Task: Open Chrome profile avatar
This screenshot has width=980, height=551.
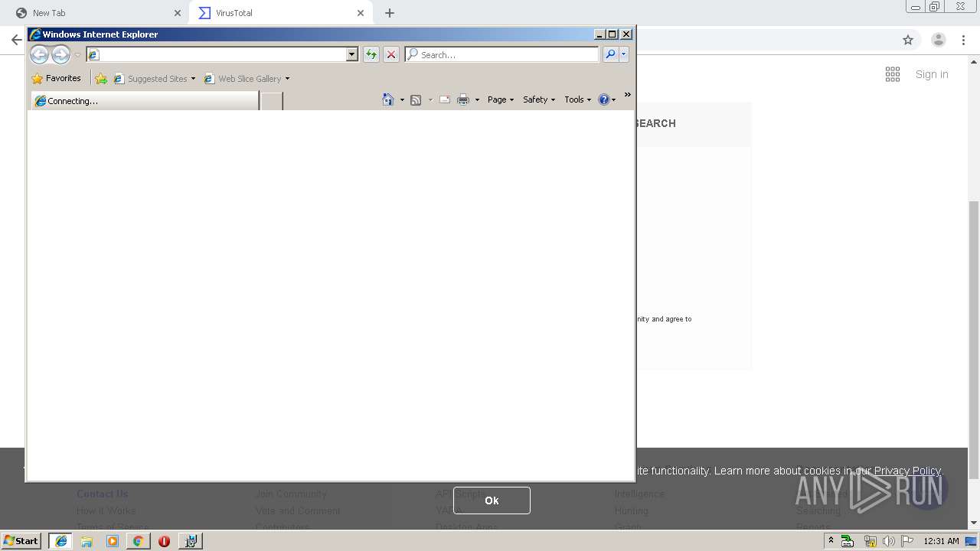Action: pyautogui.click(x=938, y=40)
